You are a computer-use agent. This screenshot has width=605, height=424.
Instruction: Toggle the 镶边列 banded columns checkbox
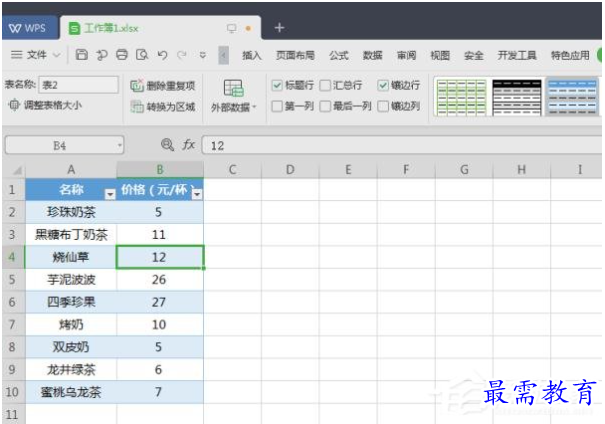pos(383,106)
